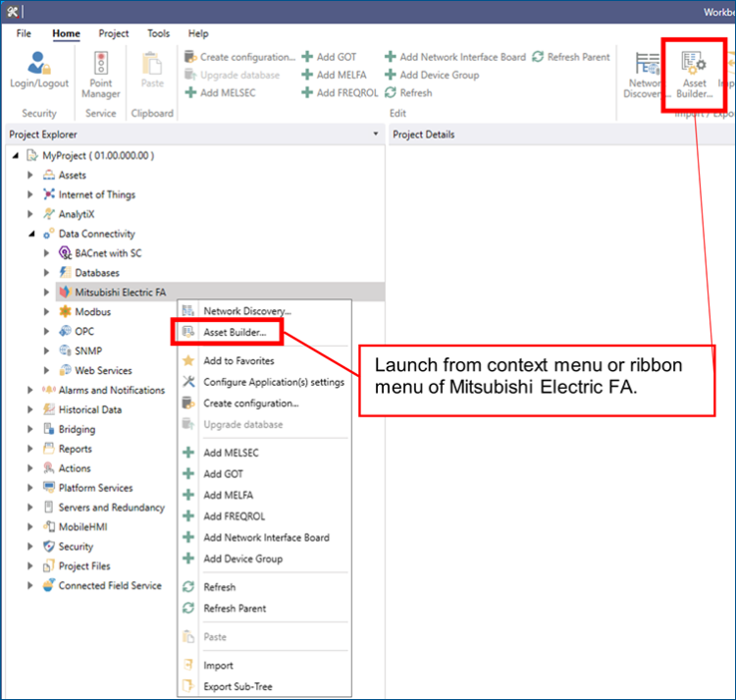Click Add MELFA in the ribbon
This screenshot has width=736, height=700.
(x=335, y=76)
